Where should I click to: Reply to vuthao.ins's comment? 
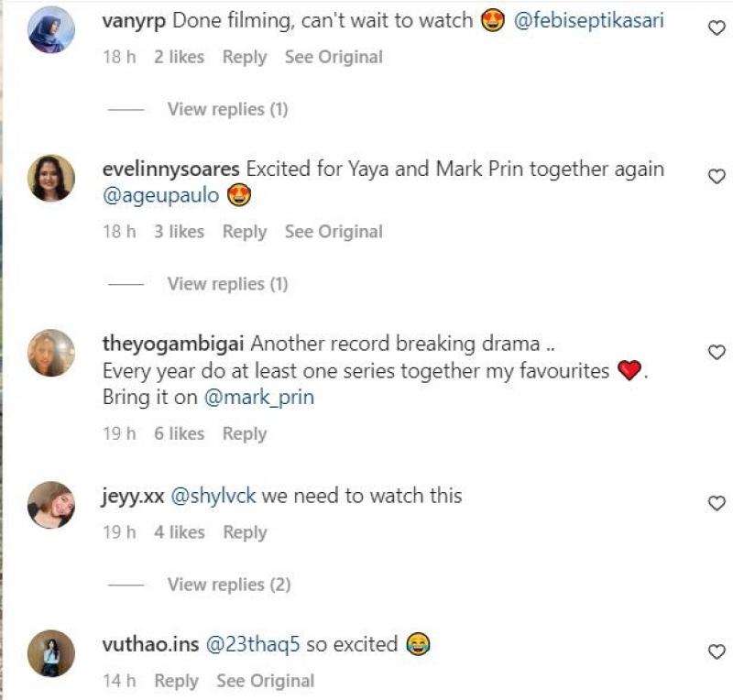tap(176, 681)
